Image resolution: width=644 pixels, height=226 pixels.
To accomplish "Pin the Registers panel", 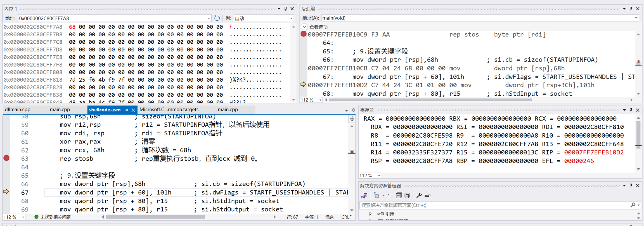I will (x=631, y=110).
